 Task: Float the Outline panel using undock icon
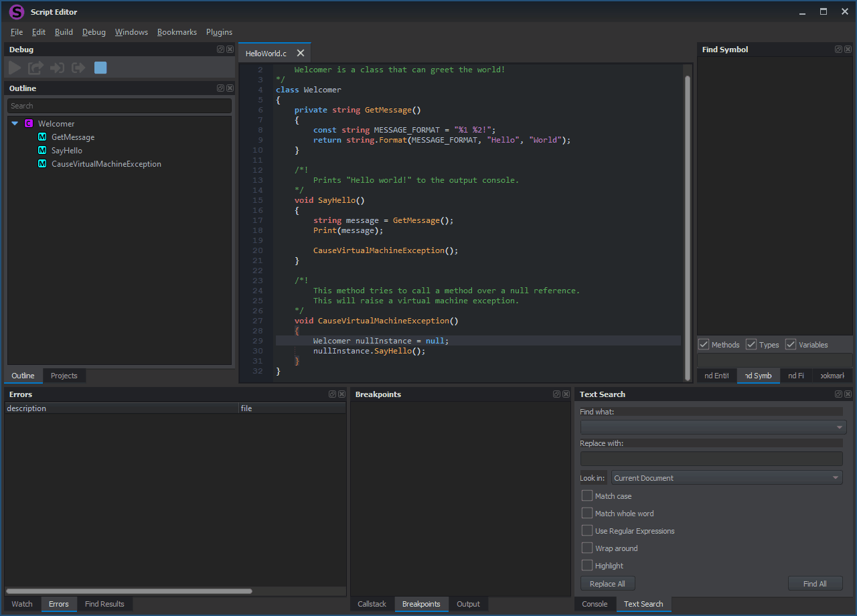[220, 88]
